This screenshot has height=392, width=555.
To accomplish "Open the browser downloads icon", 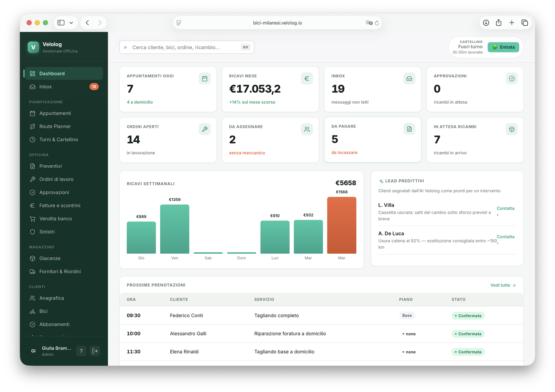I will tap(486, 23).
